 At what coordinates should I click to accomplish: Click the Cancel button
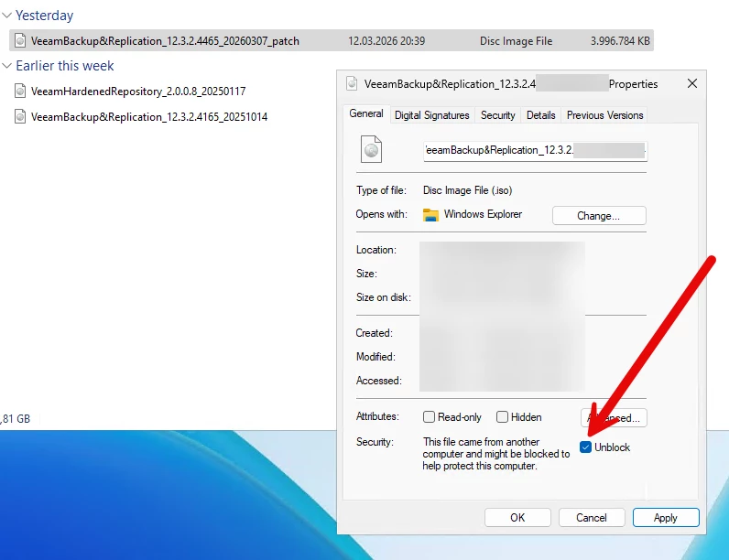pos(592,518)
